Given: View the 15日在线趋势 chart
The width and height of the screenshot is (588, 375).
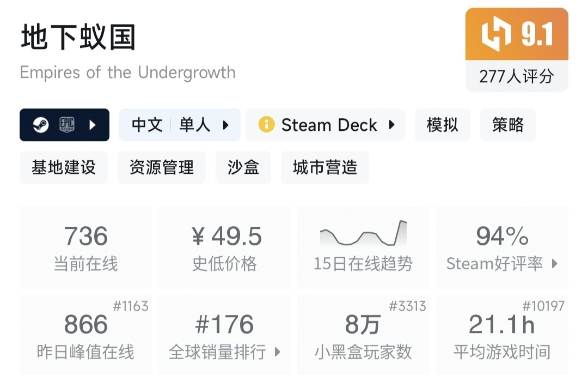Looking at the screenshot, I should pos(363,247).
